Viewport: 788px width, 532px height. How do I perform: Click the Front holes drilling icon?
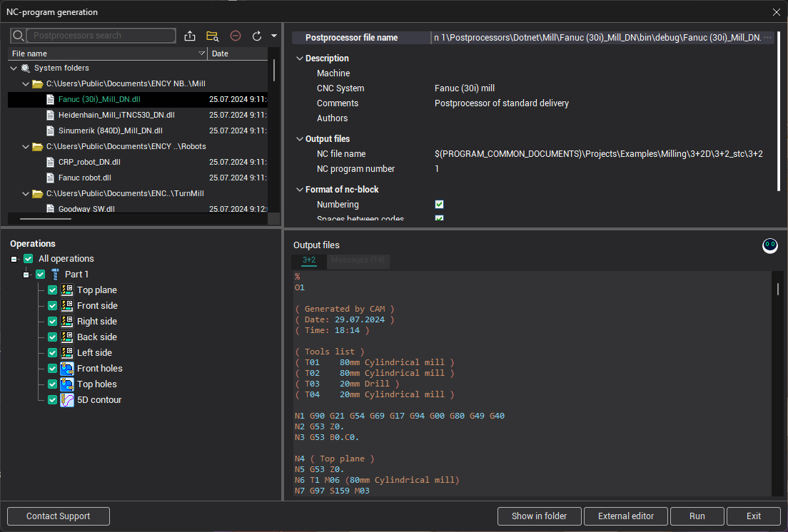pyautogui.click(x=68, y=369)
